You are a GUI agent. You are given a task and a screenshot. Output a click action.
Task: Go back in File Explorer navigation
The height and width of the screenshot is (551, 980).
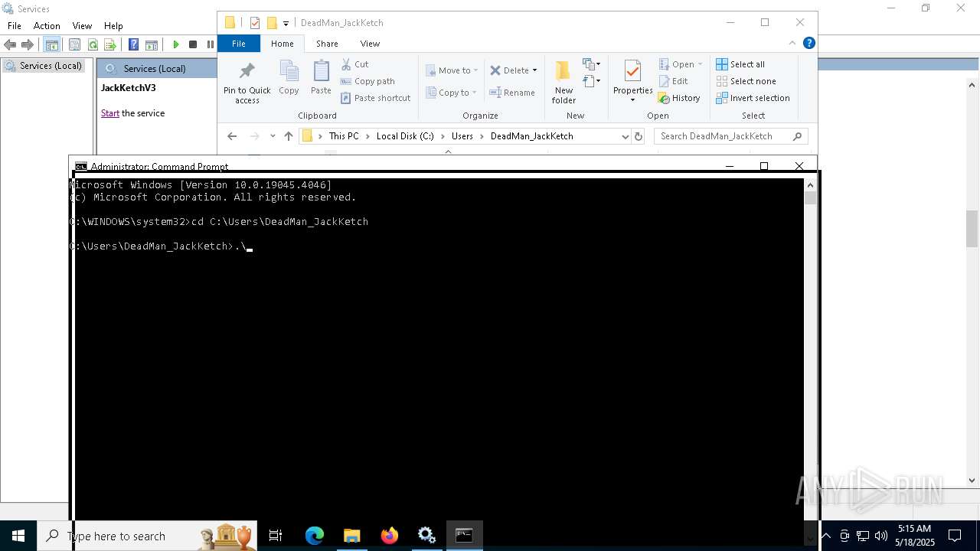tap(232, 136)
